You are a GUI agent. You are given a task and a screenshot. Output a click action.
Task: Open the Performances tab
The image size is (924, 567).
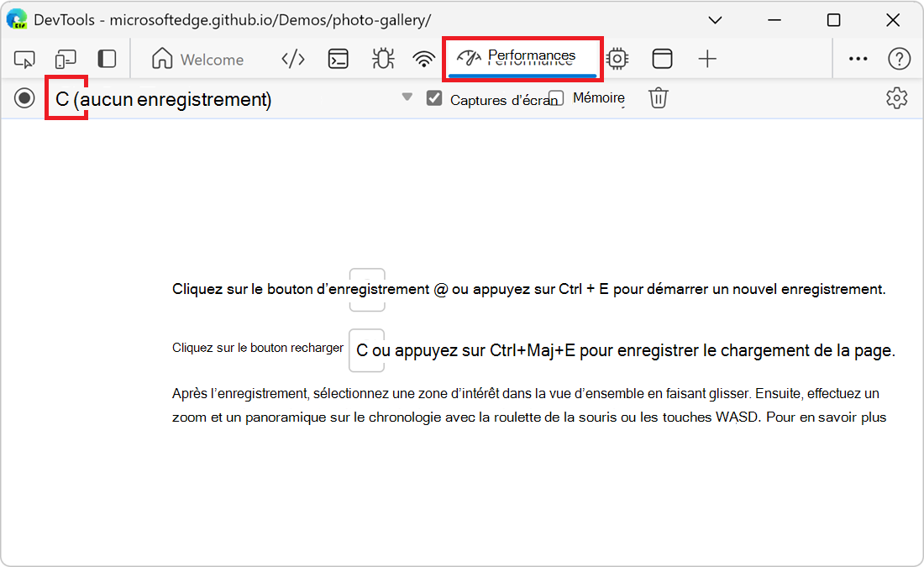[x=521, y=59]
